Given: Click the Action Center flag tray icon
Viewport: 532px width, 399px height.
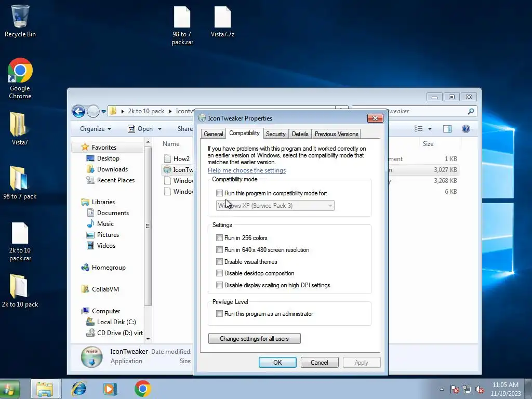Looking at the screenshot, I should [x=455, y=390].
